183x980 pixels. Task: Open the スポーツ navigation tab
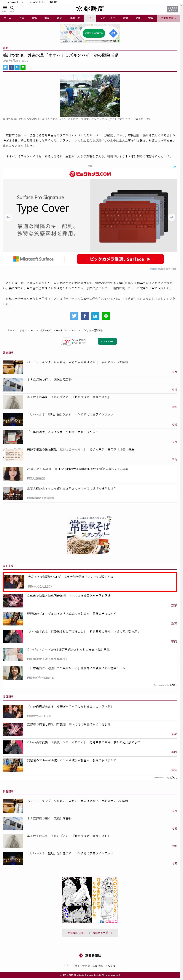[x=75, y=18]
